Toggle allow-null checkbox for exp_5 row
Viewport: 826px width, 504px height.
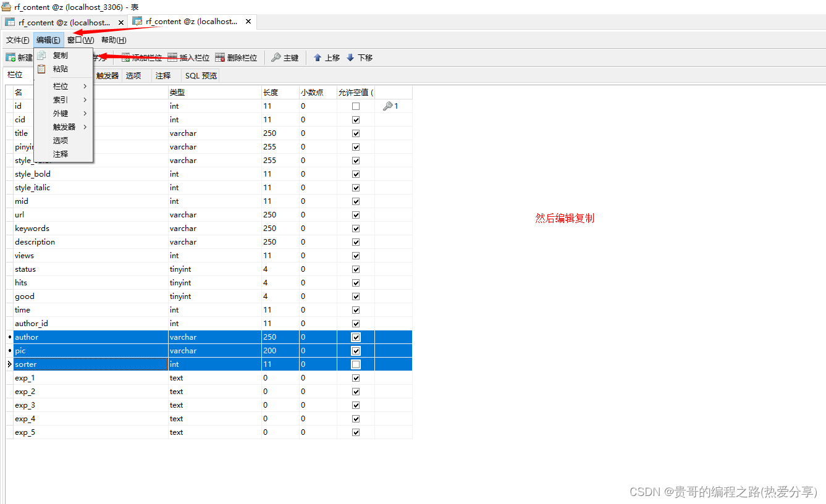[x=356, y=432]
